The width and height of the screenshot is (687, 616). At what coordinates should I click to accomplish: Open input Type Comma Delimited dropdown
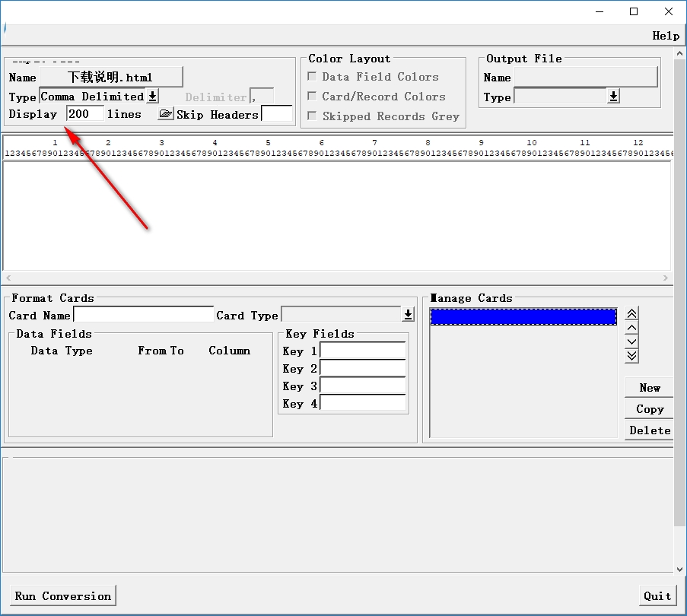pos(152,97)
